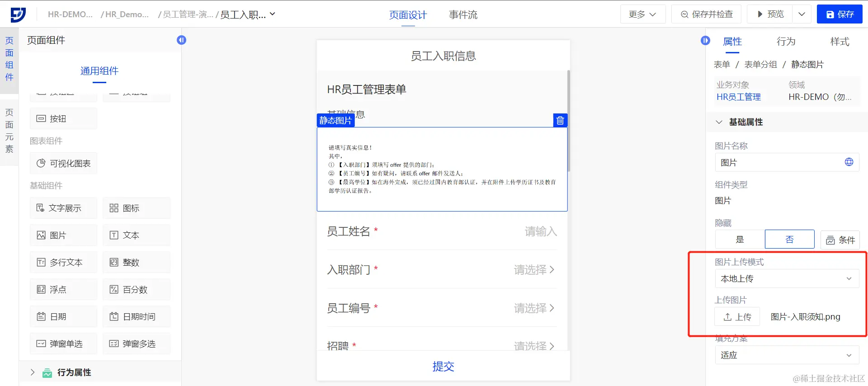868x386 pixels.
Task: Click uploaded file 图片-入职须知.png
Action: [x=805, y=317]
